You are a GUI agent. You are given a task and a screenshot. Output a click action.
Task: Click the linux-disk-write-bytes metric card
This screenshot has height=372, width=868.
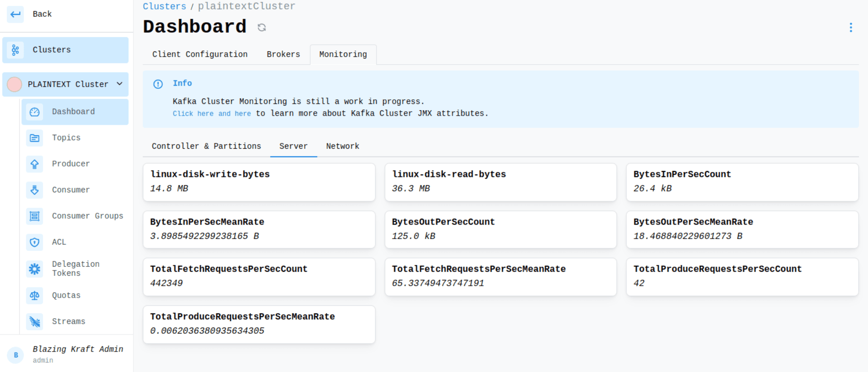click(259, 182)
